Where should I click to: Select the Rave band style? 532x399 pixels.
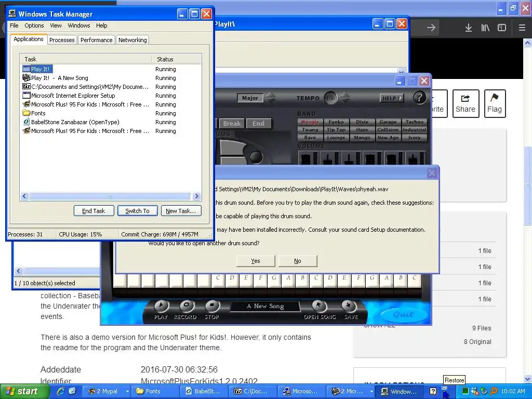[310, 137]
